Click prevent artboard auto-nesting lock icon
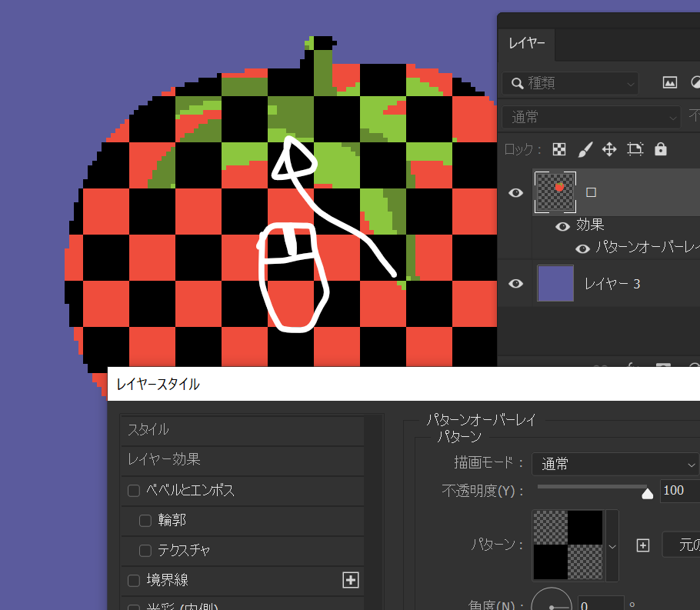Image resolution: width=700 pixels, height=610 pixels. [635, 149]
